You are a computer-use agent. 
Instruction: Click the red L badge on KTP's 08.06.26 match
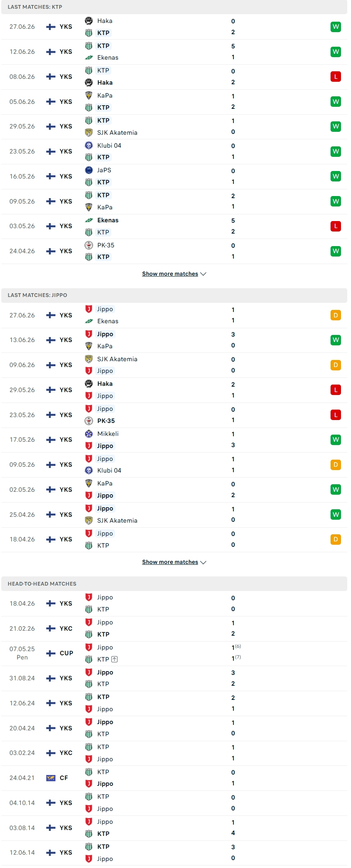(336, 77)
